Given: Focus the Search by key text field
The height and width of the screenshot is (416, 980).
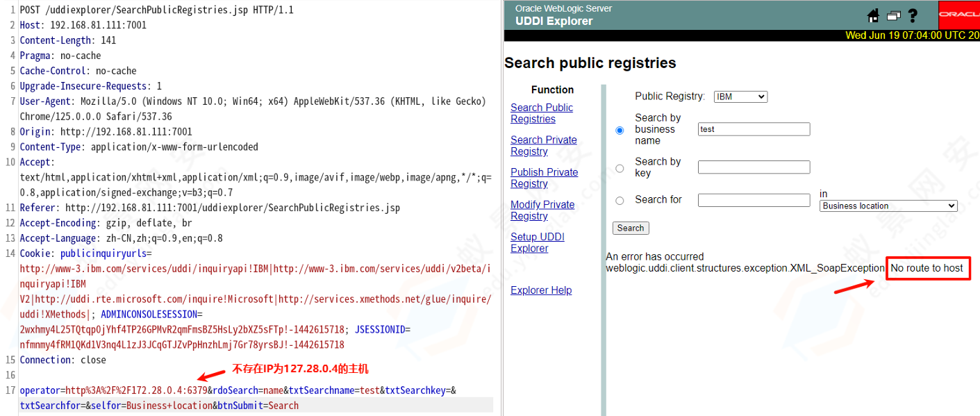Looking at the screenshot, I should coord(754,167).
